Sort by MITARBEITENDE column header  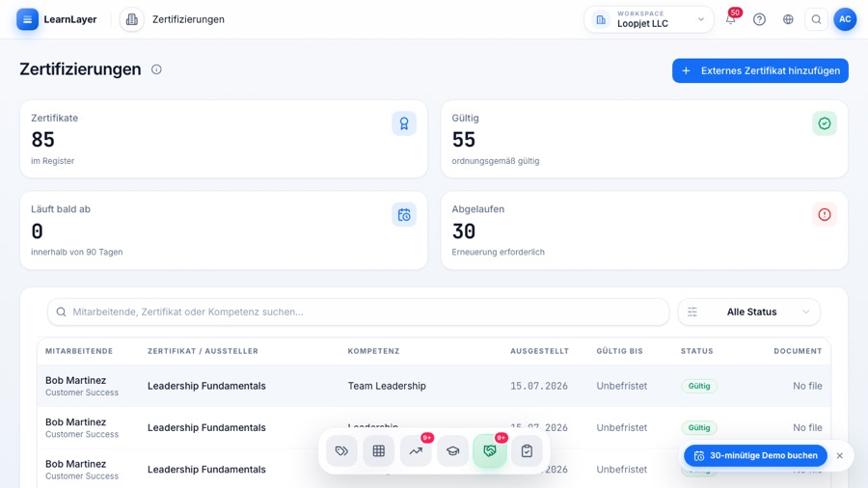click(79, 351)
